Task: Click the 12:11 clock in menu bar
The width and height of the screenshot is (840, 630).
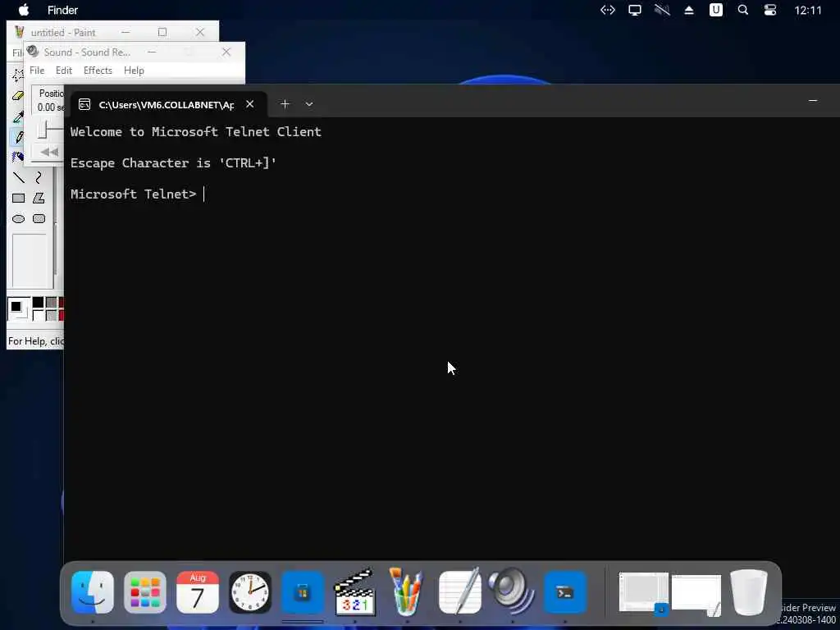Action: (808, 10)
